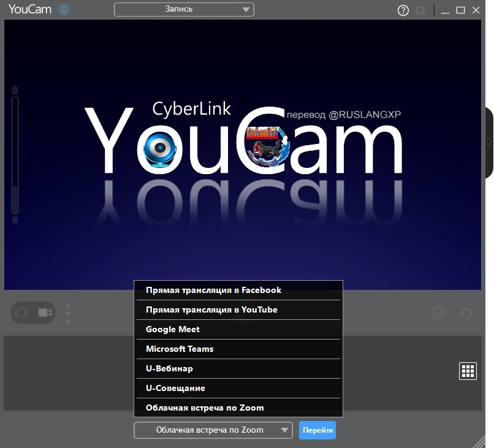Click zoom in plus above slider
494x448 pixels.
pyautogui.click(x=15, y=91)
